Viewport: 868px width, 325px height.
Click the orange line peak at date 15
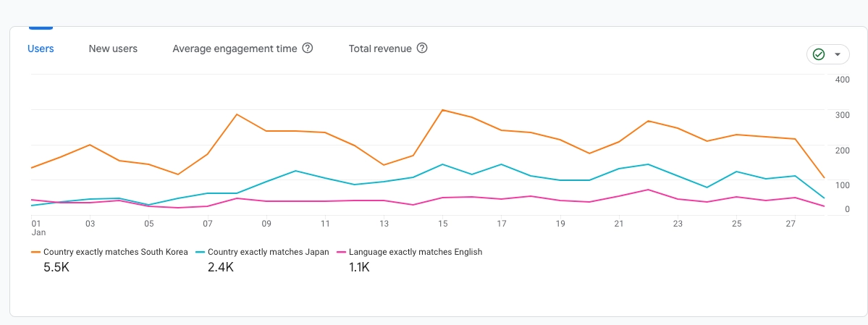click(442, 110)
